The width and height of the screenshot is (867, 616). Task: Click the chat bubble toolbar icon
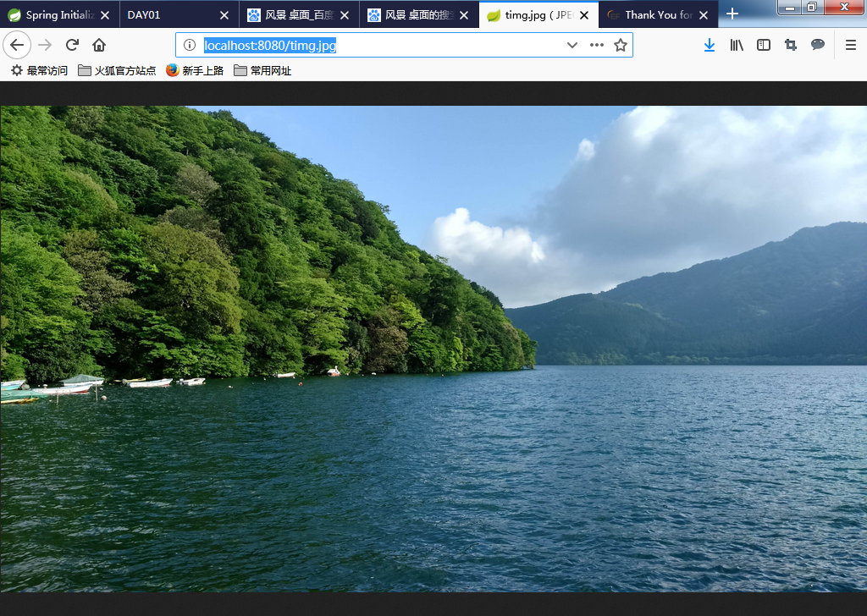(x=818, y=45)
